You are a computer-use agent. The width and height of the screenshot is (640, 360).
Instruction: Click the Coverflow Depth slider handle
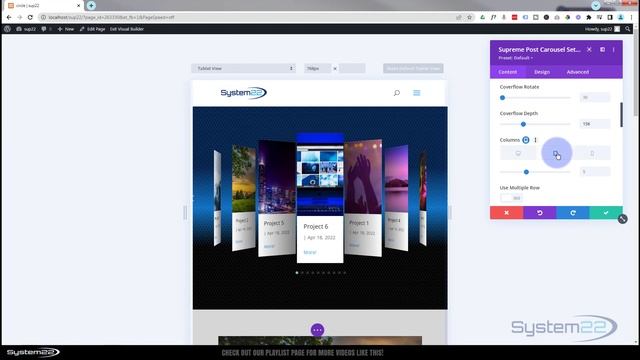523,124
